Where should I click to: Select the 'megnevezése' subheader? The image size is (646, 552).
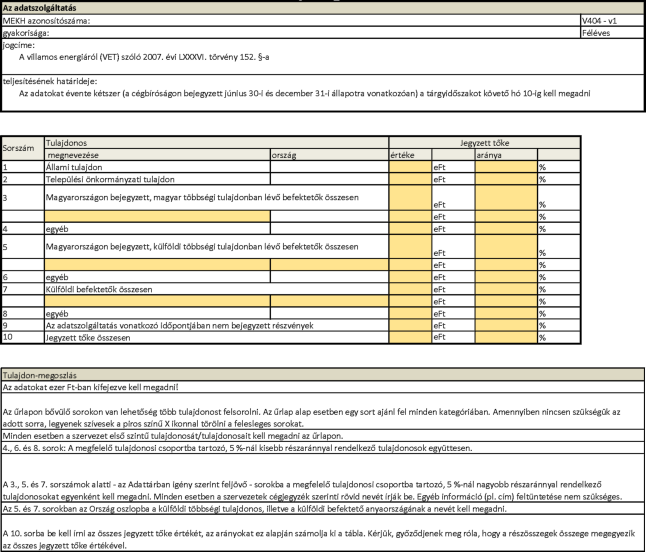coord(157,155)
